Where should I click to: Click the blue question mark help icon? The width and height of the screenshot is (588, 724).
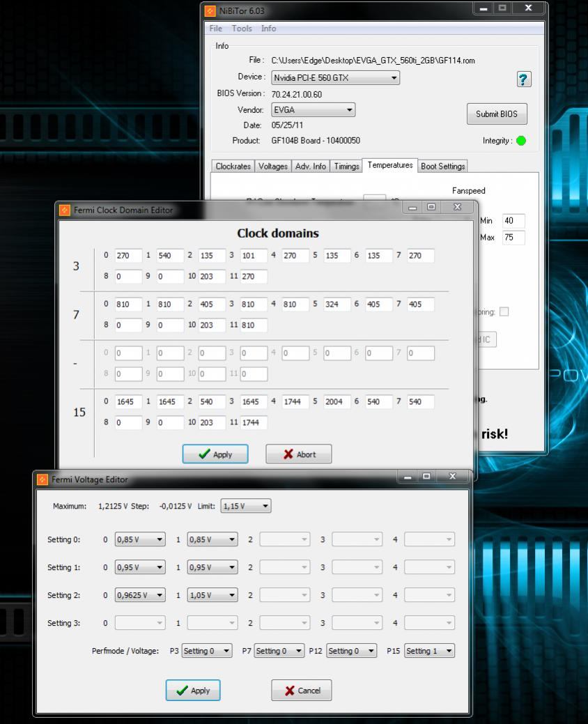pyautogui.click(x=523, y=79)
